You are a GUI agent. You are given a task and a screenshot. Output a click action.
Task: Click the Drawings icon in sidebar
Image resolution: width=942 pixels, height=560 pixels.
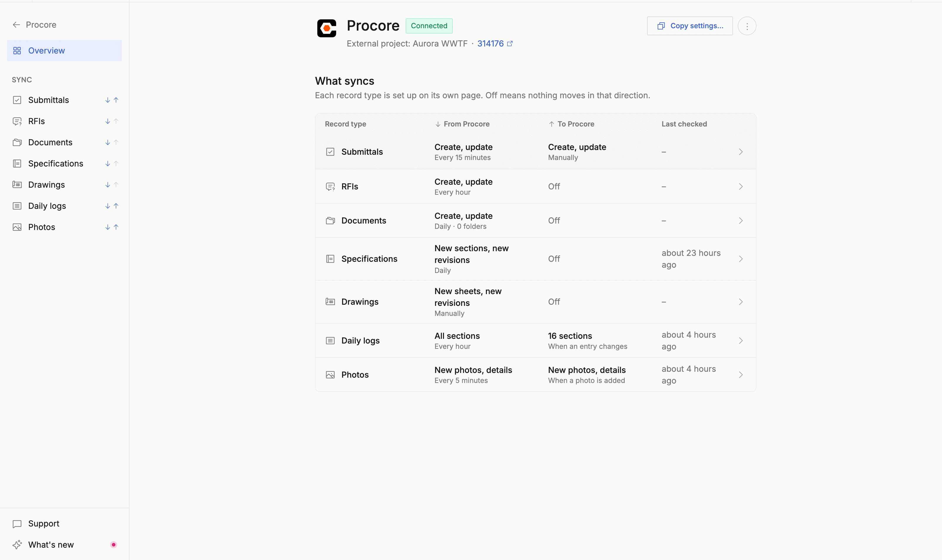(x=17, y=184)
